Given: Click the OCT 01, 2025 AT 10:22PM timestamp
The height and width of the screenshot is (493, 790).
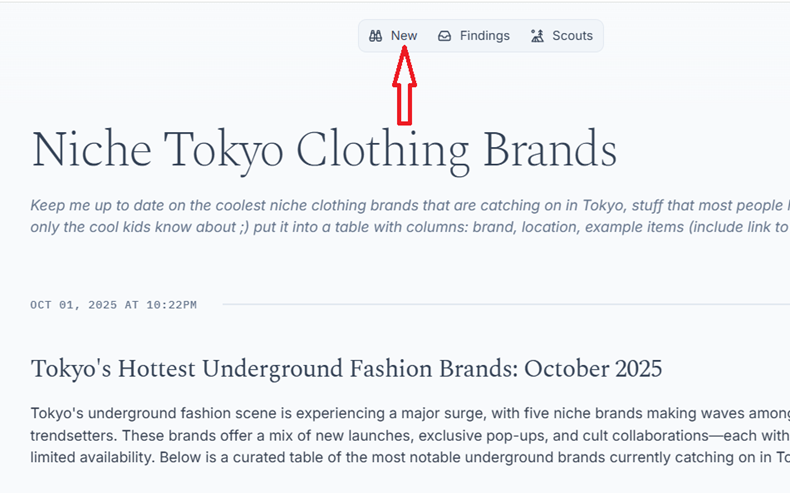Looking at the screenshot, I should pos(113,305).
